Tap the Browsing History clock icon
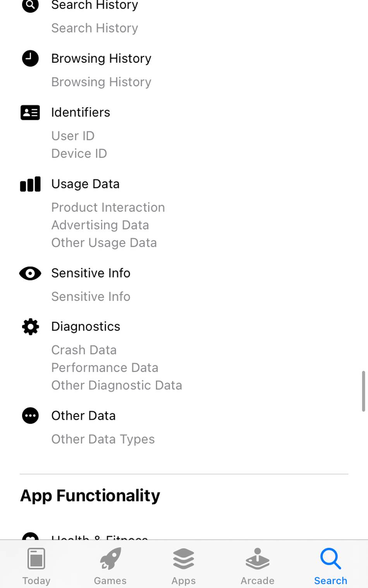 pyautogui.click(x=30, y=58)
